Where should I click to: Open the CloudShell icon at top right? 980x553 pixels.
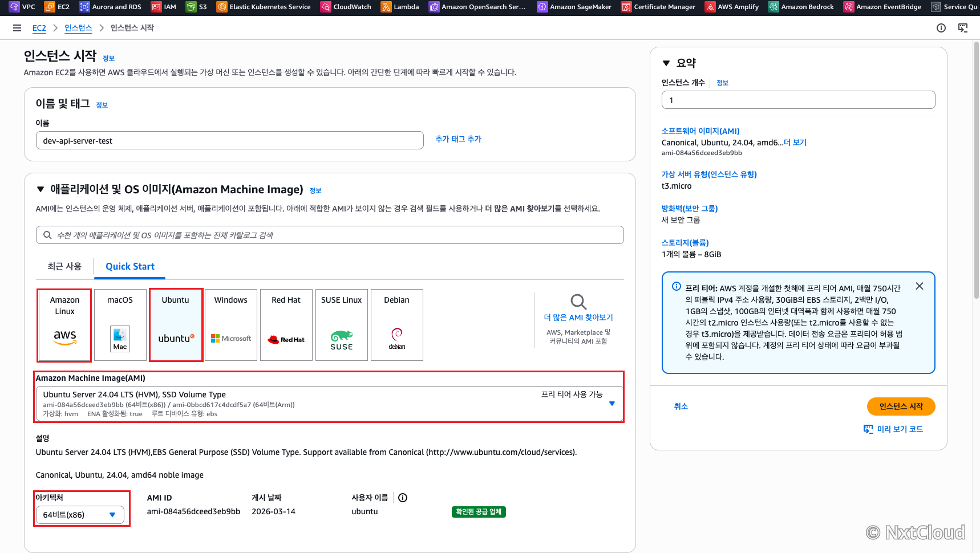[963, 28]
